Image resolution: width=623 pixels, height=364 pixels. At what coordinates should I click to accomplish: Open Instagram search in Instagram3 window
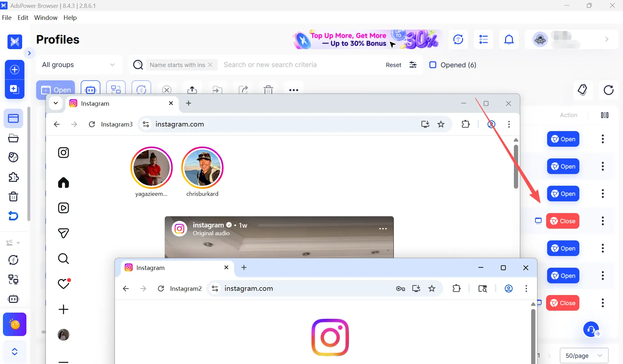click(x=64, y=259)
